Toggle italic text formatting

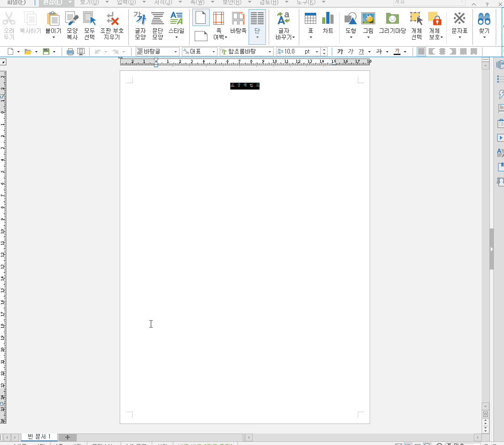[350, 52]
